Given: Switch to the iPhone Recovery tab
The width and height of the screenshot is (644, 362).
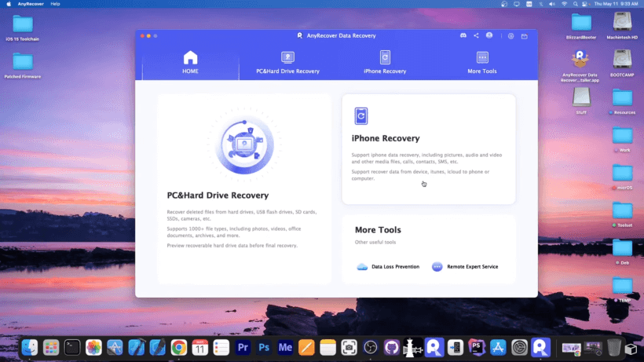Looking at the screenshot, I should 385,63.
